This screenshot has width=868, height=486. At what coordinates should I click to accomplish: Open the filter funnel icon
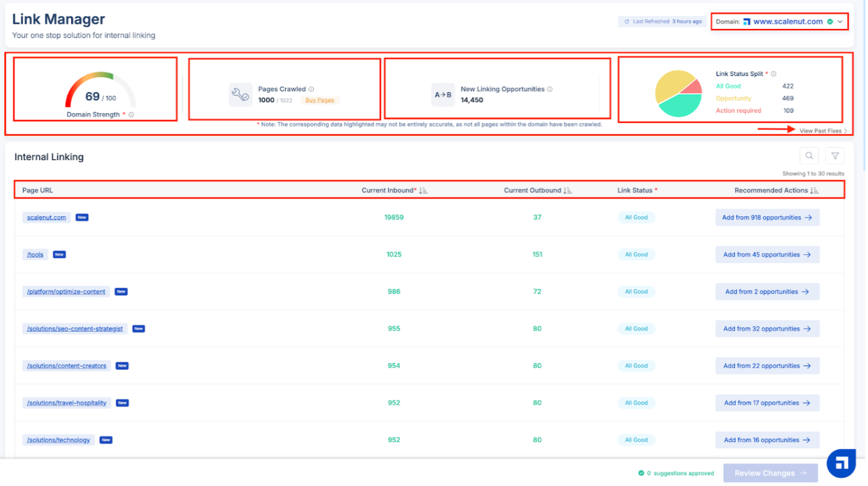(x=835, y=156)
